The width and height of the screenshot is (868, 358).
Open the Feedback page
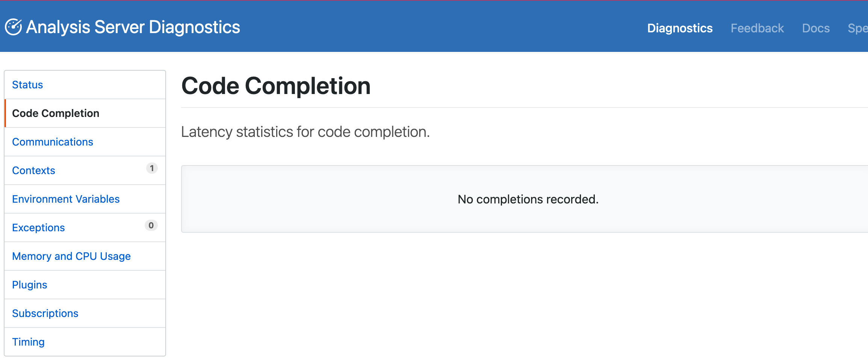[x=757, y=28]
